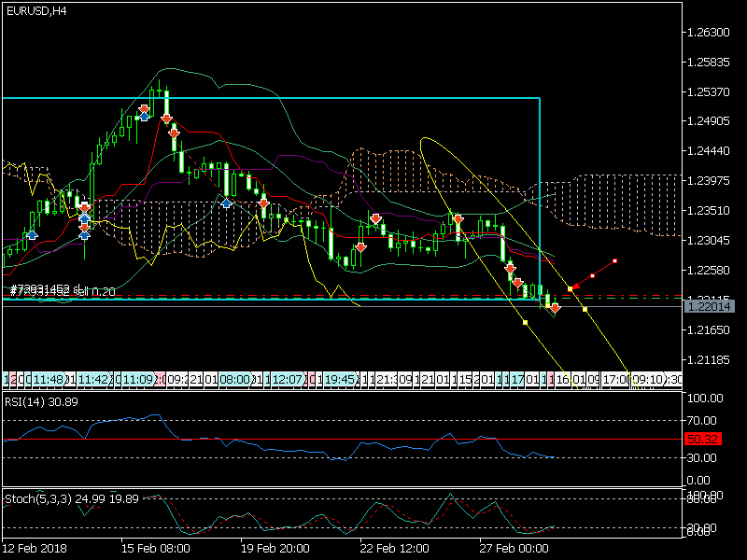Select the red sell arrow at the 22 Feb low
The height and width of the screenshot is (560, 747).
click(x=360, y=247)
